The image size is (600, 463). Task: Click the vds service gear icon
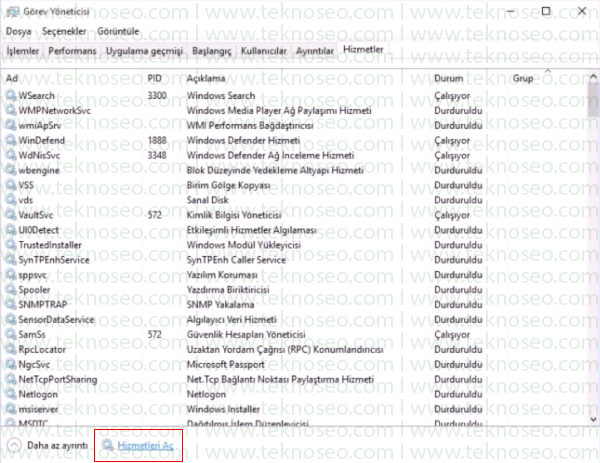click(x=11, y=200)
